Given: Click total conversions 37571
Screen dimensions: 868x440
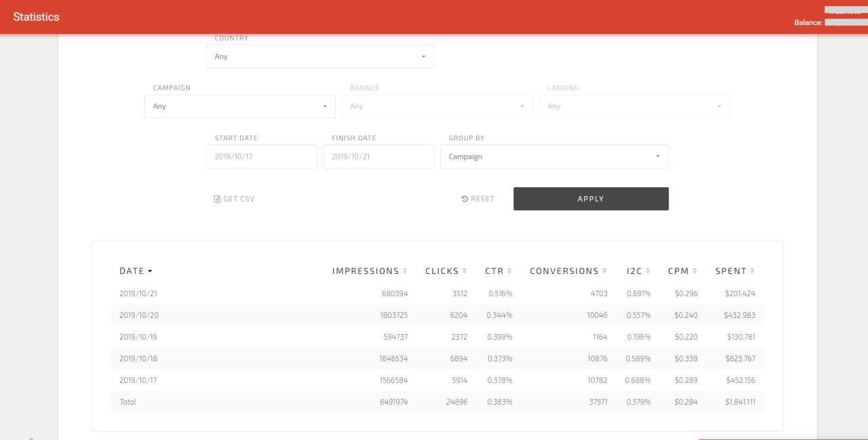Looking at the screenshot, I should click(x=597, y=402).
